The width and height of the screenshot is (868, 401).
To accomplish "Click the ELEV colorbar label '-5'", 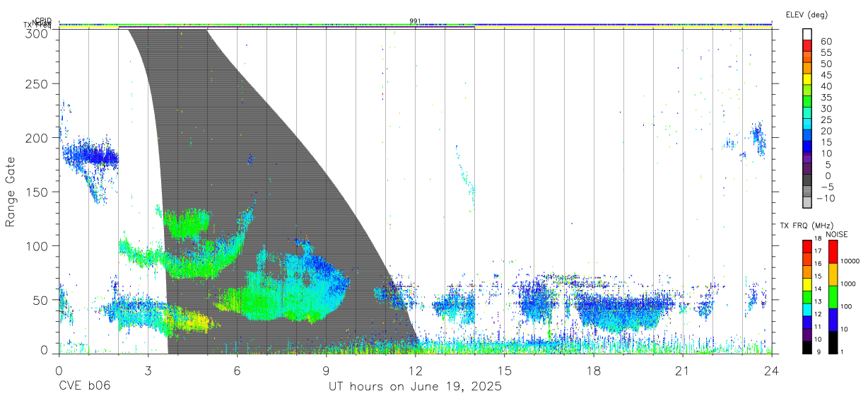I will pyautogui.click(x=826, y=187).
